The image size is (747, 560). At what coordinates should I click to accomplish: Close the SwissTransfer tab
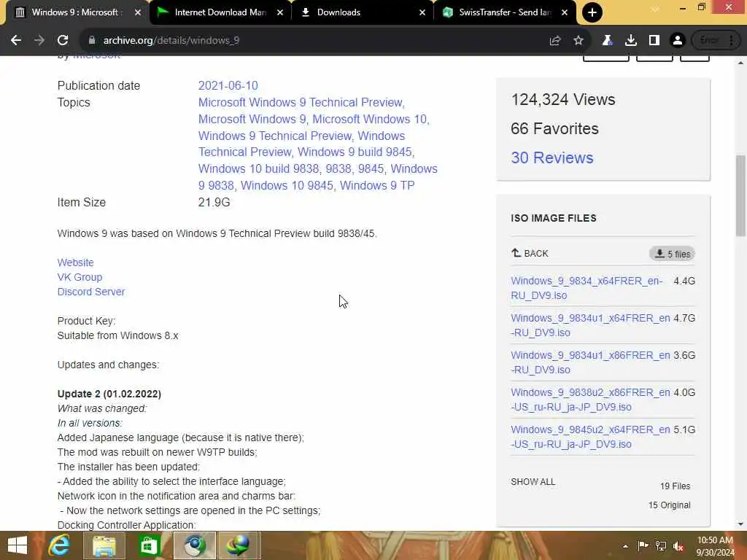(x=565, y=12)
